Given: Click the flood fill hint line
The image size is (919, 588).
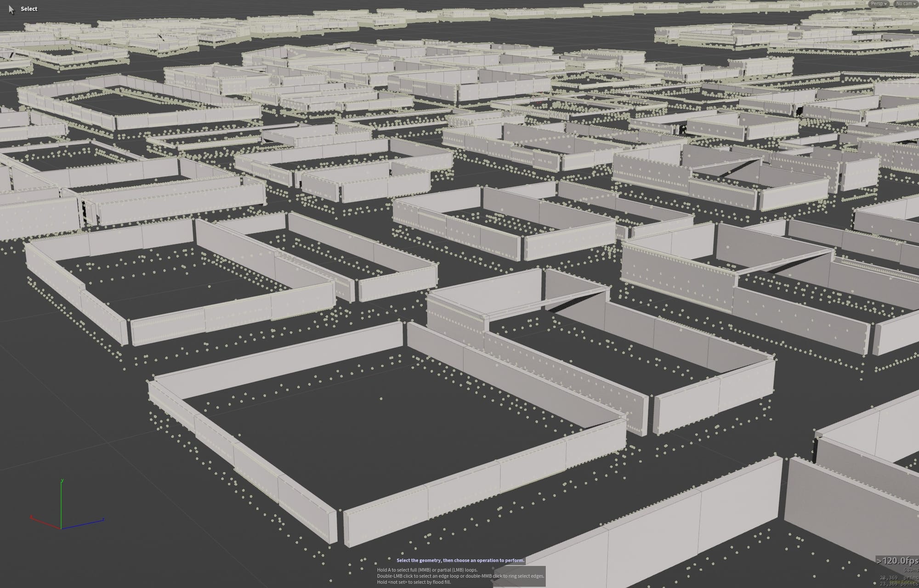Looking at the screenshot, I should click(x=414, y=582).
